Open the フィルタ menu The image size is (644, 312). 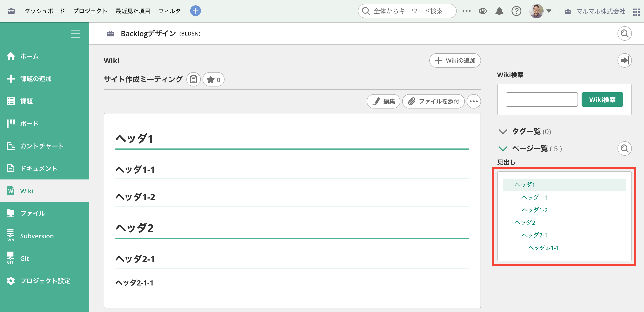coord(170,11)
